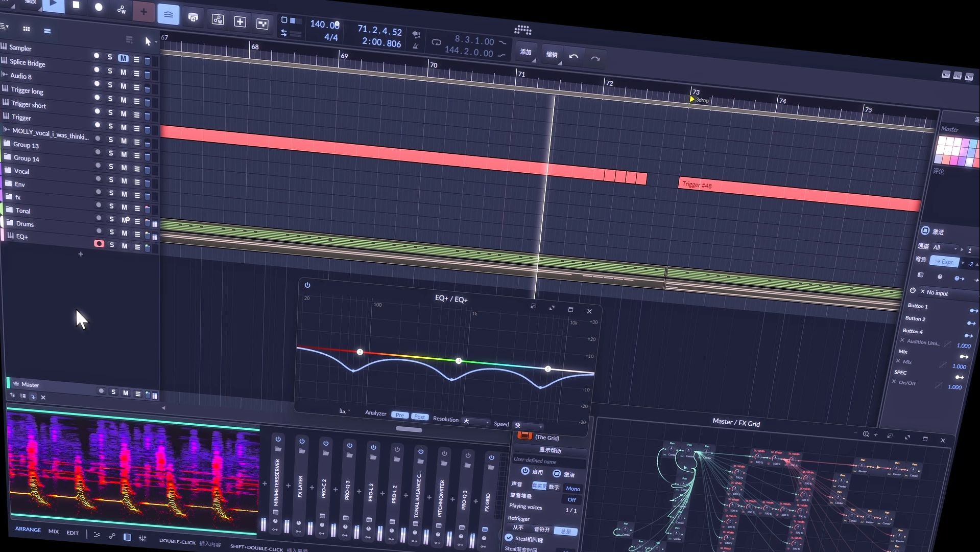
Task: Tick the Steal相同键 checkbox
Action: 509,538
